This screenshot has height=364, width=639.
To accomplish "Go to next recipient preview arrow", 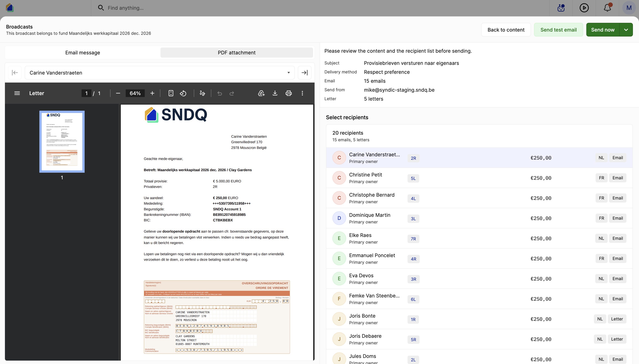I will (304, 73).
